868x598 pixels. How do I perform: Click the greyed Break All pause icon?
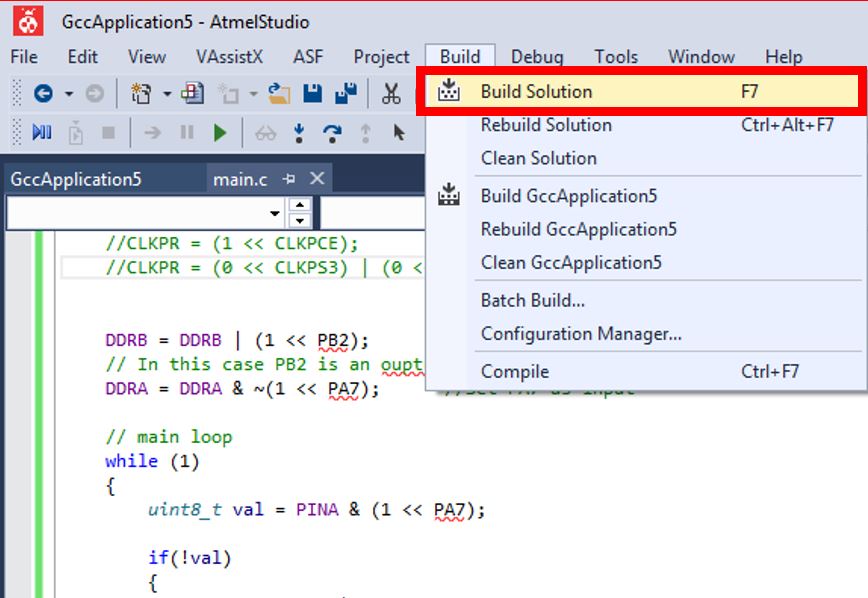[187, 132]
